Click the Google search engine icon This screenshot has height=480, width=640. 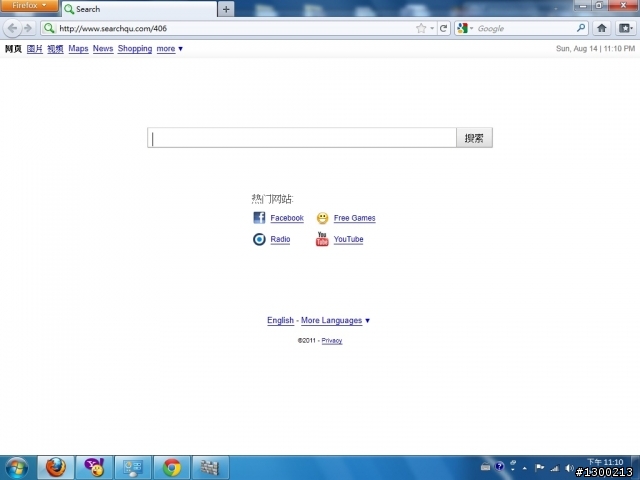462,28
